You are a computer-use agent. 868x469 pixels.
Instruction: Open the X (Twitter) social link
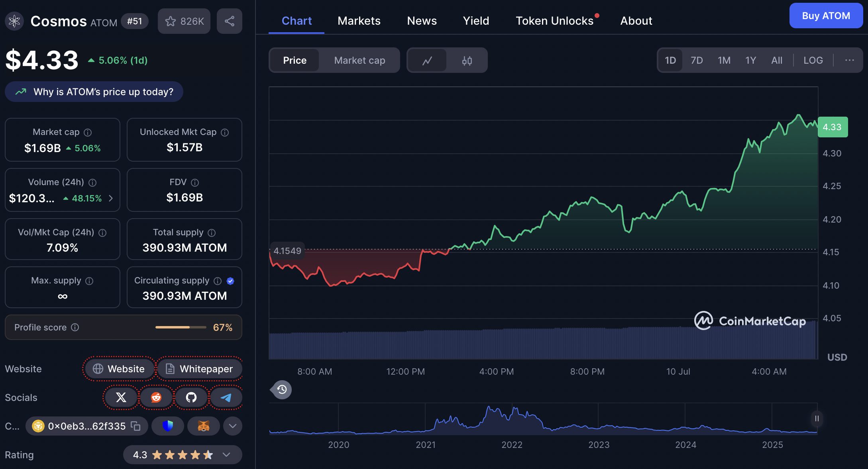pos(121,397)
